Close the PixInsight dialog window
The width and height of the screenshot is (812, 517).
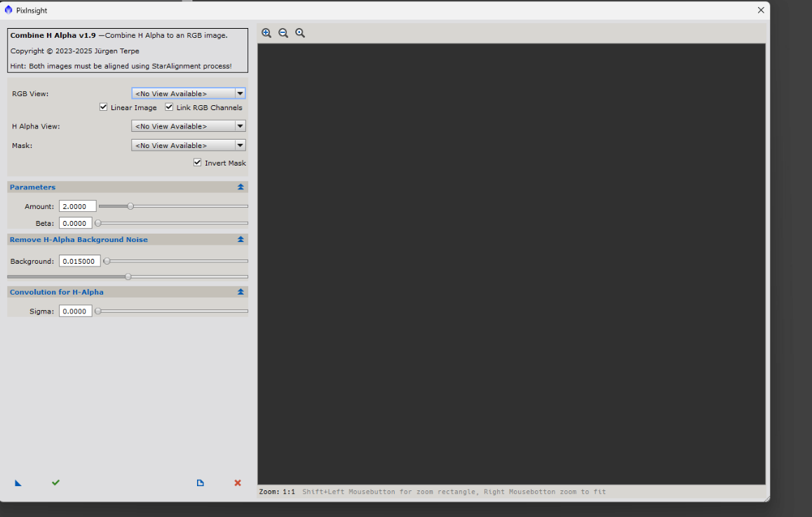click(761, 10)
